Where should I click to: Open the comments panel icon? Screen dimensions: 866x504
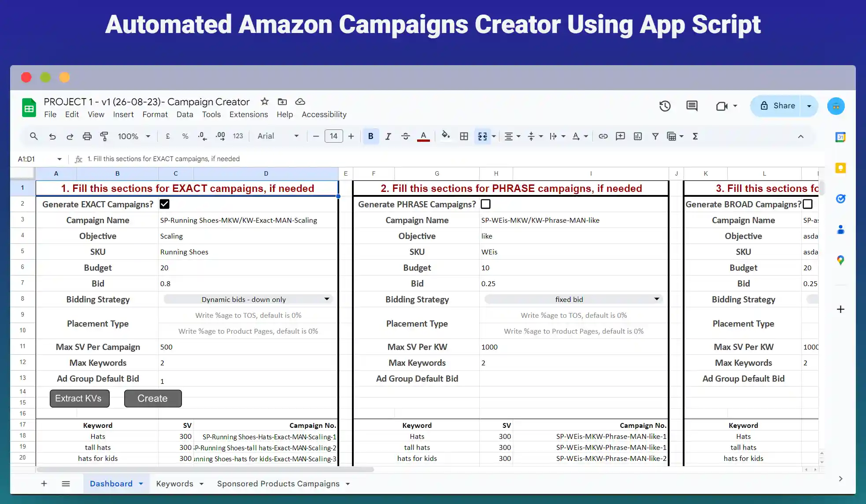click(x=692, y=106)
